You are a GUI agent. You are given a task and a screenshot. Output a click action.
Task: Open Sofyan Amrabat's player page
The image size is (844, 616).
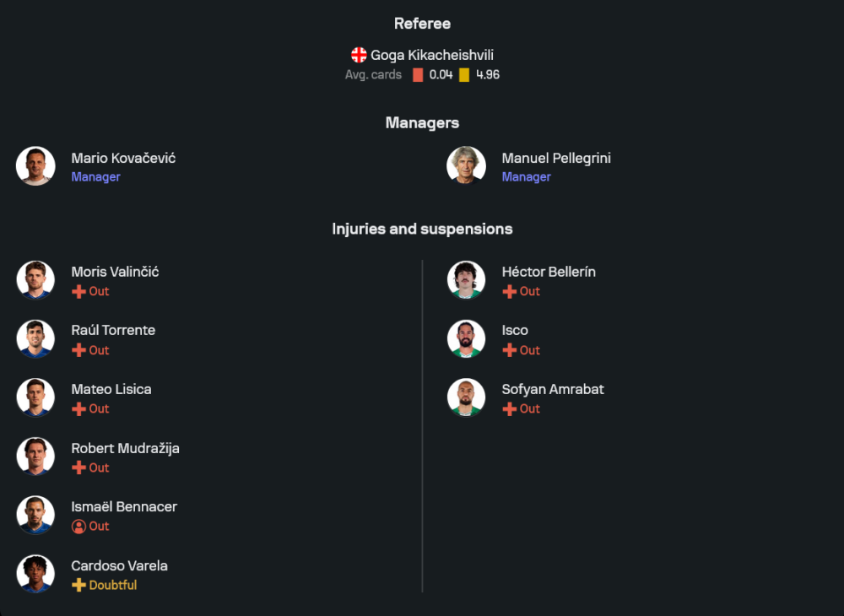pyautogui.click(x=553, y=389)
